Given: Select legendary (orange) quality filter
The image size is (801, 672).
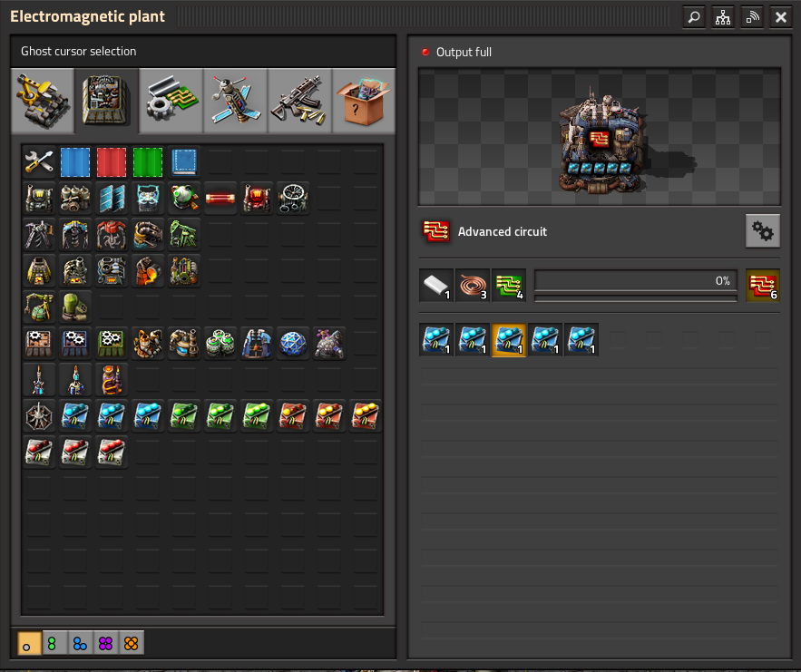Looking at the screenshot, I should pyautogui.click(x=132, y=643).
